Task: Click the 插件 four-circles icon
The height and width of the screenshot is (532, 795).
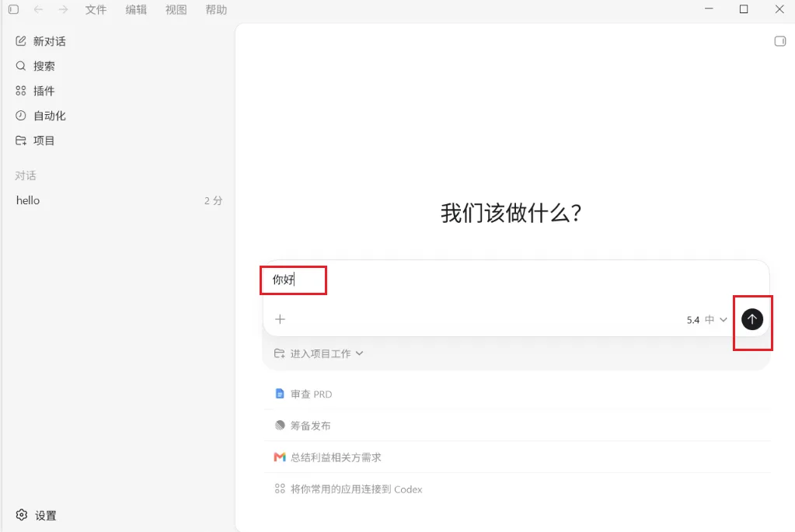Action: coord(21,91)
